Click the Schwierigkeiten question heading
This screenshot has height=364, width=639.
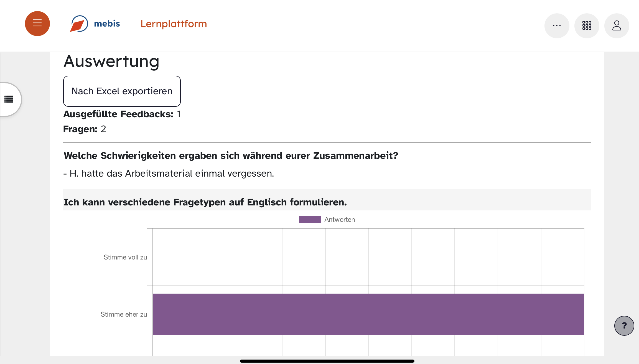pos(231,156)
